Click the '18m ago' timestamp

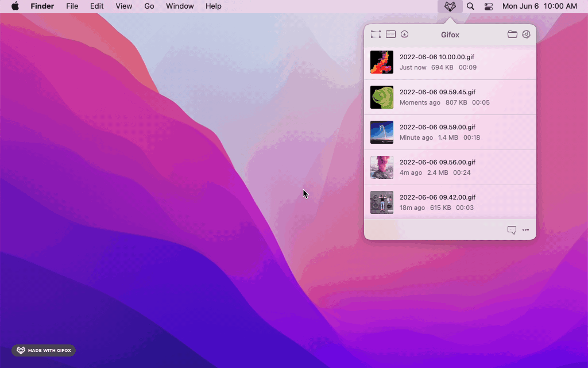pyautogui.click(x=412, y=208)
